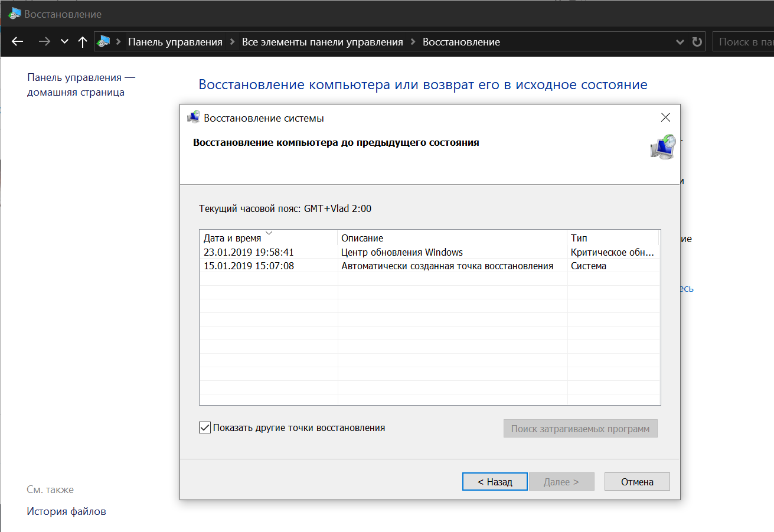Uncheck 'Показать другие точки восстановления'
Viewport: 774px width, 532px height.
tap(205, 427)
